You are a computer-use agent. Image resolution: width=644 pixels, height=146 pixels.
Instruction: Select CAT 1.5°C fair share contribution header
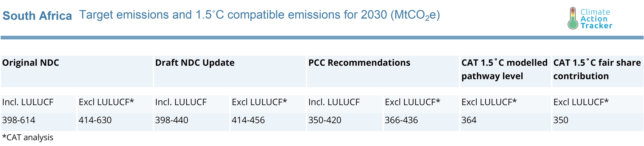click(x=597, y=69)
